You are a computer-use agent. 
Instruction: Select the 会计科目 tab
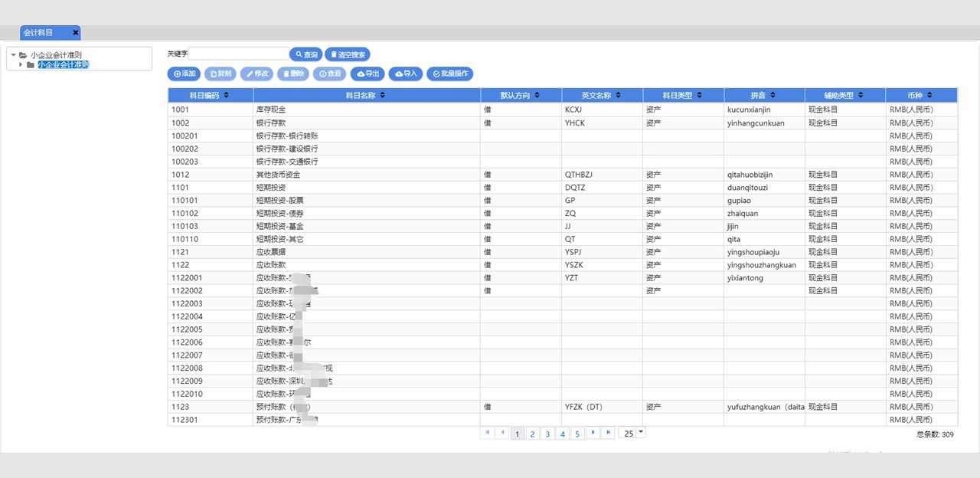(40, 33)
